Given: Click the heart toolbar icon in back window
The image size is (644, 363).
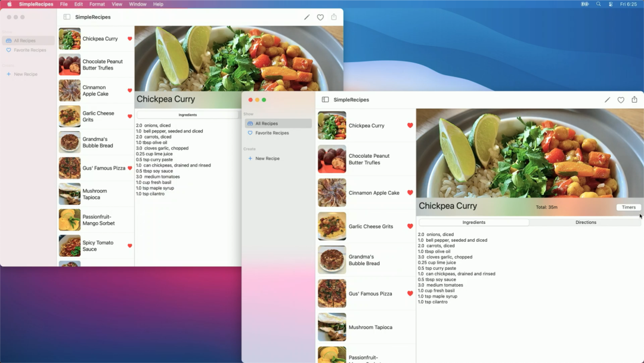Looking at the screenshot, I should [320, 17].
